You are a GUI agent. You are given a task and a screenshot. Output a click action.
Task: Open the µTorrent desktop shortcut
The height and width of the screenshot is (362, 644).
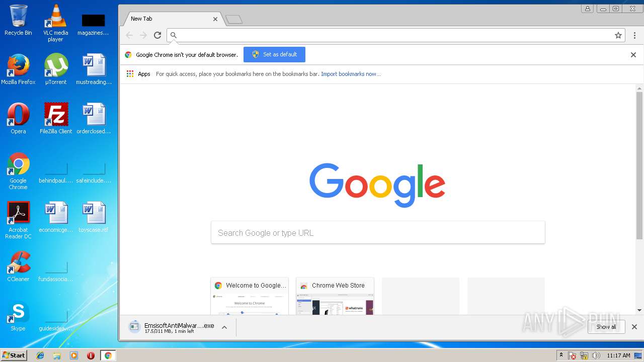56,69
